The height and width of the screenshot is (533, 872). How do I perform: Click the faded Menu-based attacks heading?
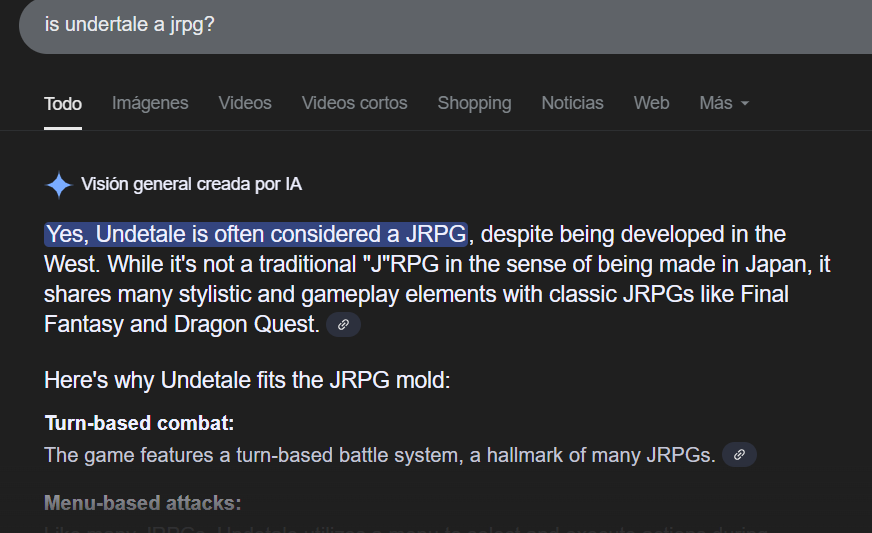pyautogui.click(x=142, y=503)
